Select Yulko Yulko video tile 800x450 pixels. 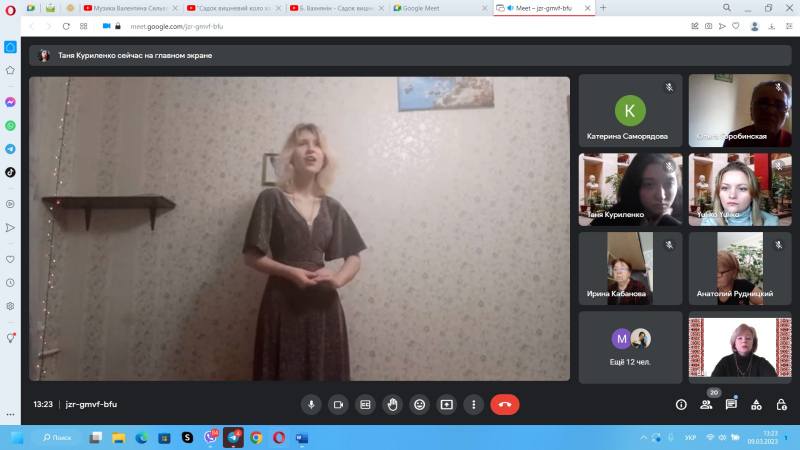click(x=740, y=189)
